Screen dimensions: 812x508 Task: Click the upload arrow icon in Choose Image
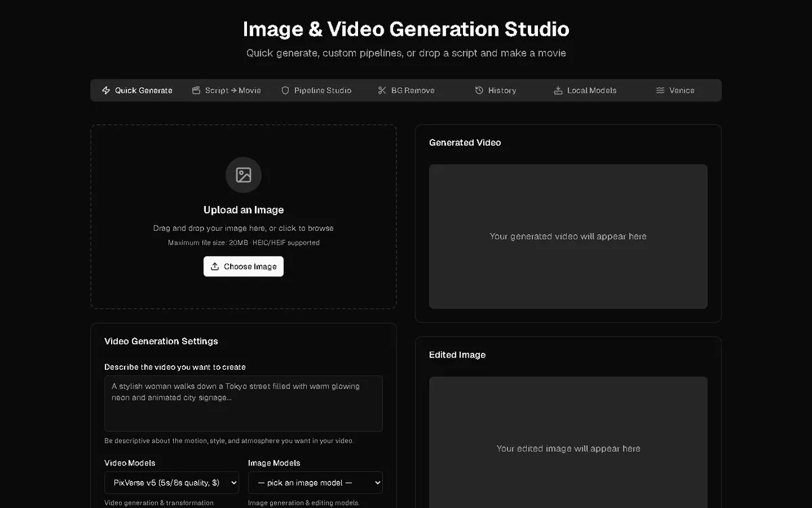point(215,266)
